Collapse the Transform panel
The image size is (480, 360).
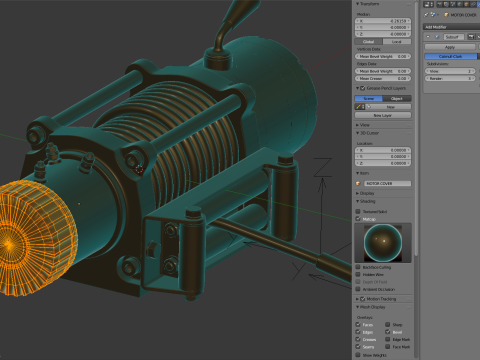pos(358,4)
